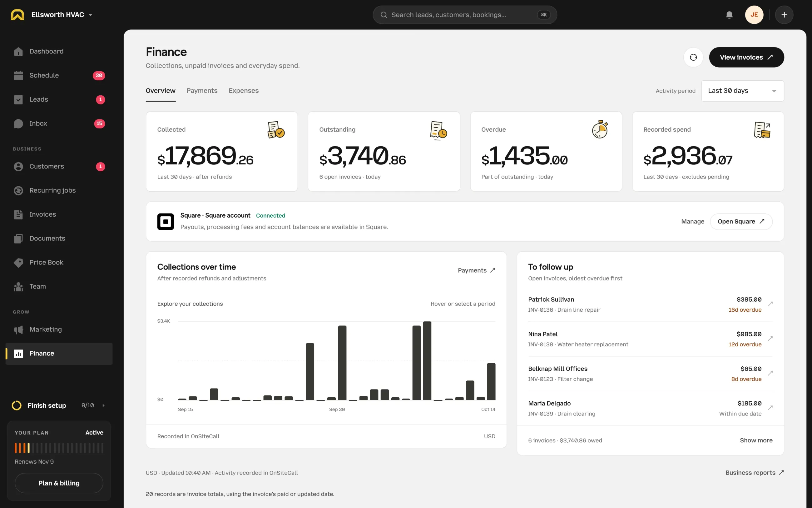
Task: Open the Schedule calendar page
Action: [x=59, y=76]
